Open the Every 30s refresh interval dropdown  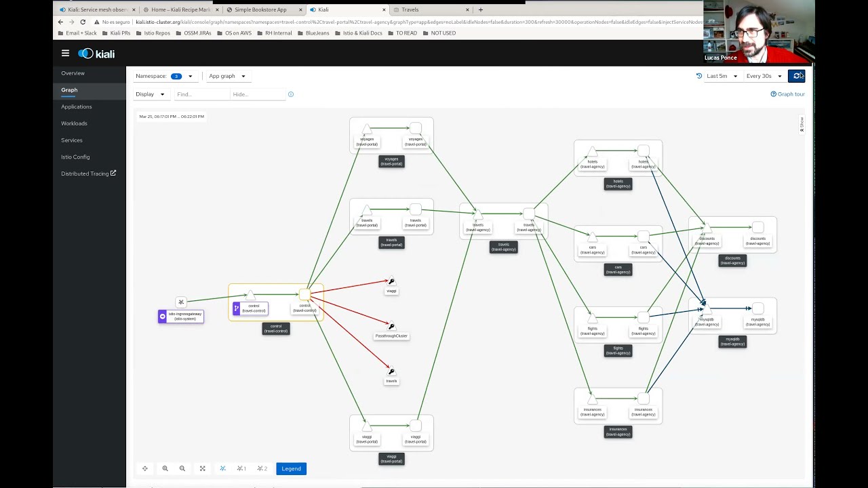click(764, 76)
